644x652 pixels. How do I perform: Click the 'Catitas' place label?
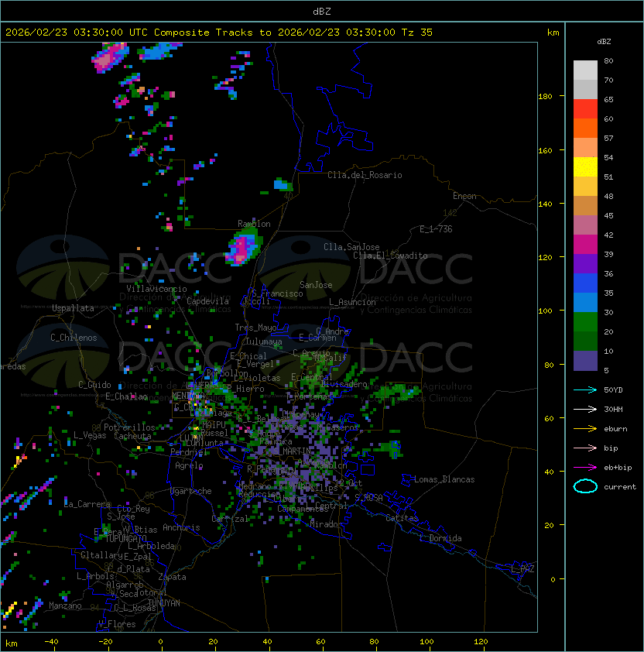(x=402, y=518)
